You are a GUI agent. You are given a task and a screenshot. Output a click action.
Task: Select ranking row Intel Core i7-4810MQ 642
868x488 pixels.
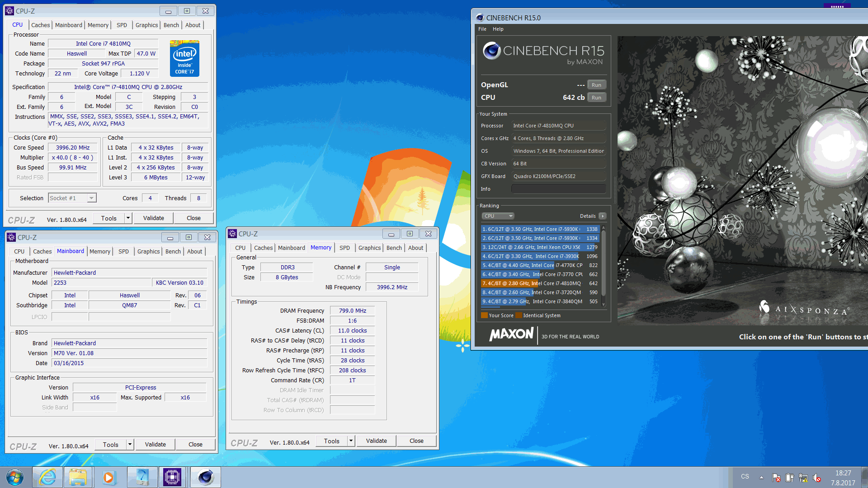pyautogui.click(x=540, y=283)
